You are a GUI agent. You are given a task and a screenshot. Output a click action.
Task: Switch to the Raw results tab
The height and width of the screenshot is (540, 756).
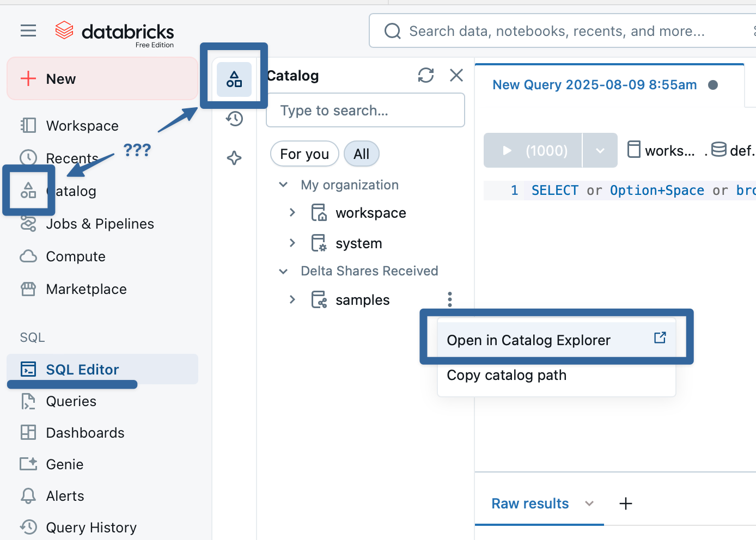pyautogui.click(x=530, y=504)
